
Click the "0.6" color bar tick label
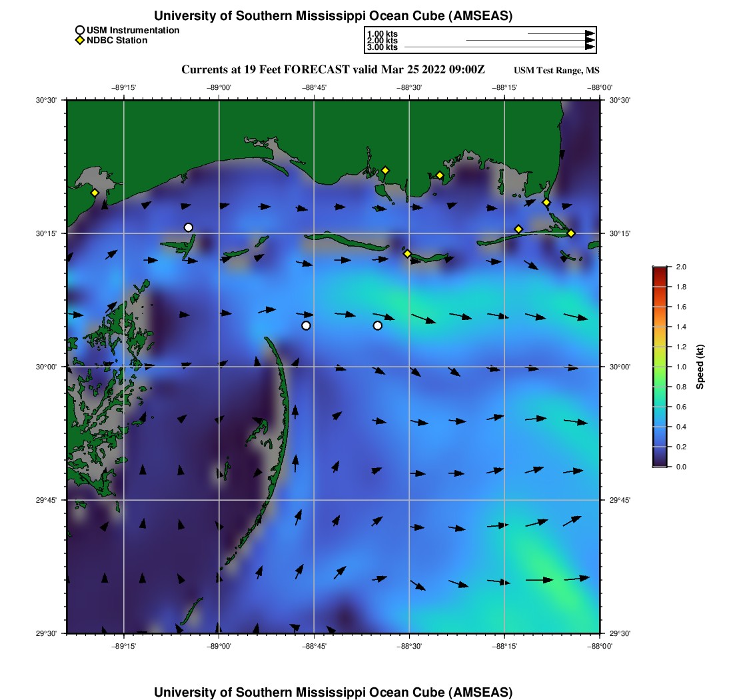tap(681, 407)
